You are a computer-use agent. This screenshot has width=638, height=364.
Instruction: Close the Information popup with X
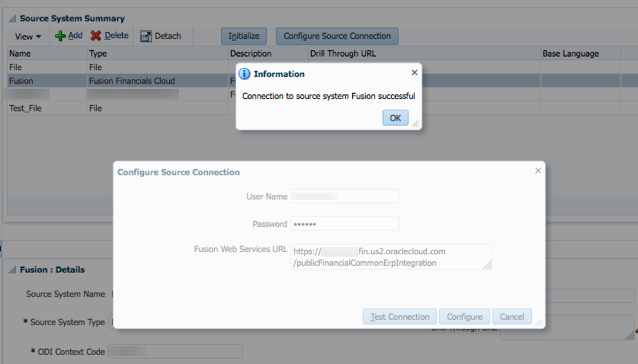click(x=414, y=73)
